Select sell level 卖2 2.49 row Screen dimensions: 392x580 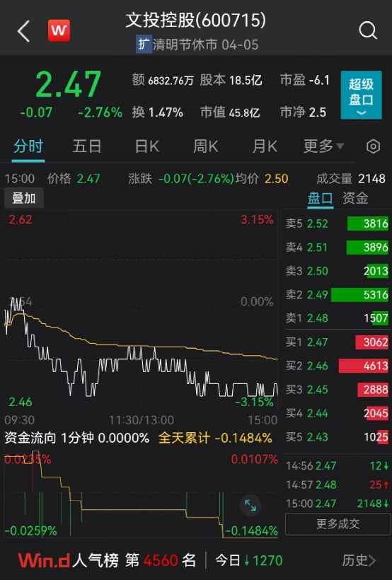[337, 295]
